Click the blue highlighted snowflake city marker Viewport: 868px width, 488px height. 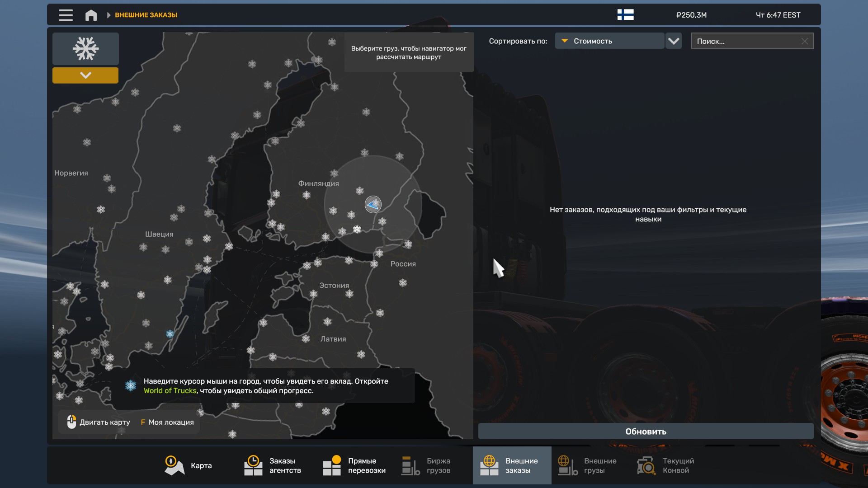tap(170, 334)
